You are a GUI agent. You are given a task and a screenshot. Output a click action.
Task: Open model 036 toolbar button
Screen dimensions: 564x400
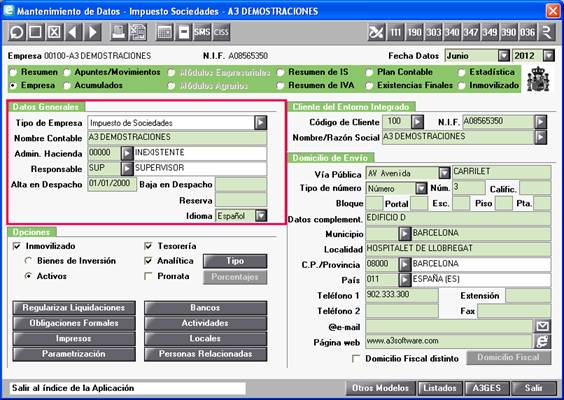click(528, 32)
